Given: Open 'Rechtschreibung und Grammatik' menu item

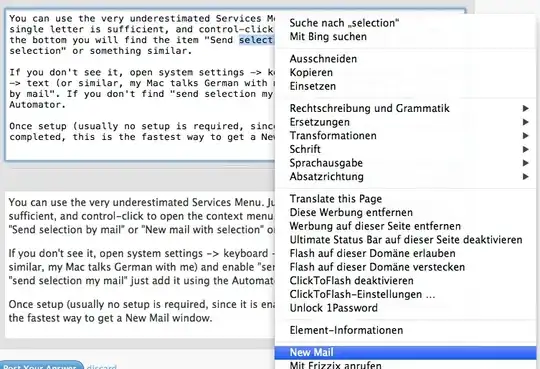Looking at the screenshot, I should [405, 109].
